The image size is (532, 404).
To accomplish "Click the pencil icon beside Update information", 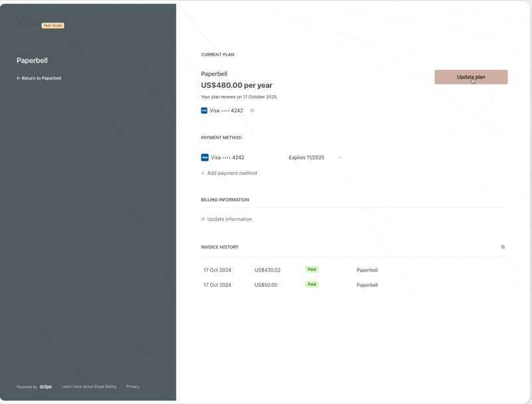I will click(203, 219).
